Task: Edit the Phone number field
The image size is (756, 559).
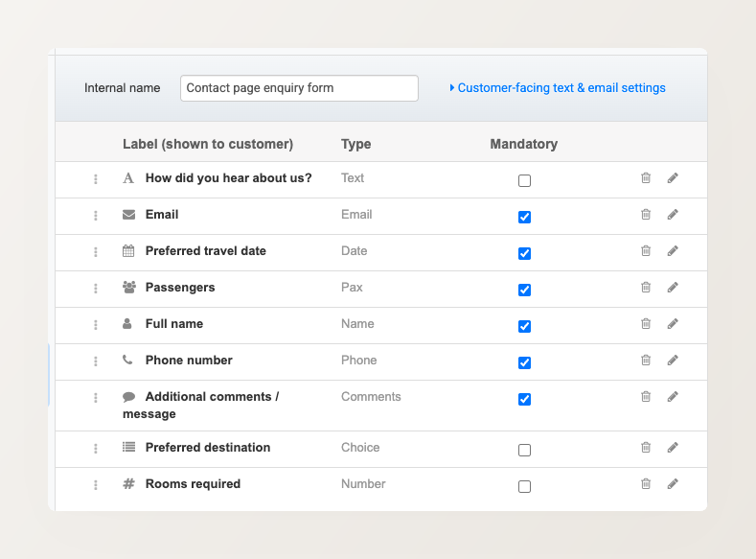Action: (x=673, y=361)
